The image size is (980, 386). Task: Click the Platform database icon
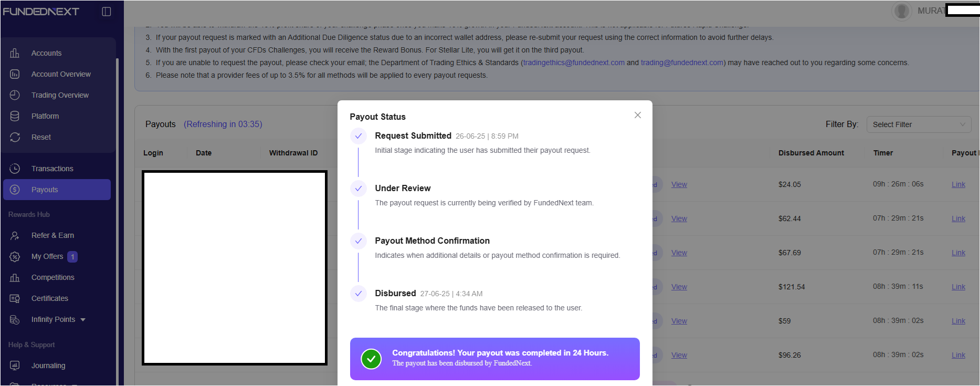[x=15, y=116]
